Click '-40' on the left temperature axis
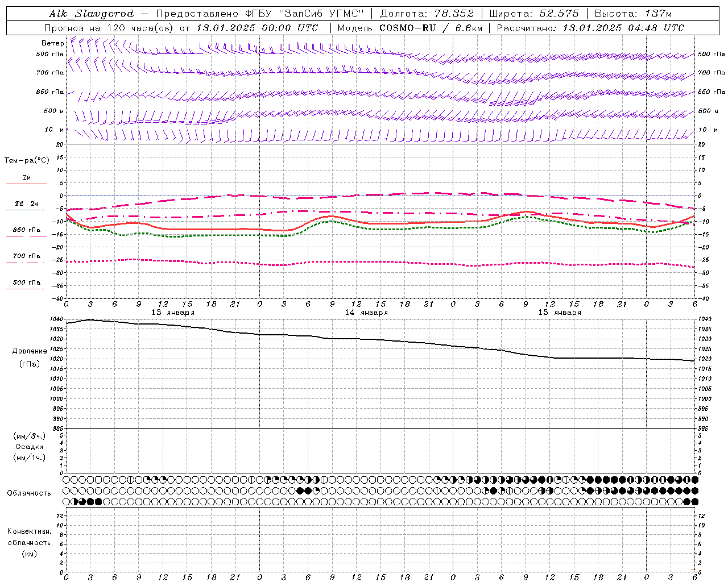The image size is (728, 582). pos(58,298)
